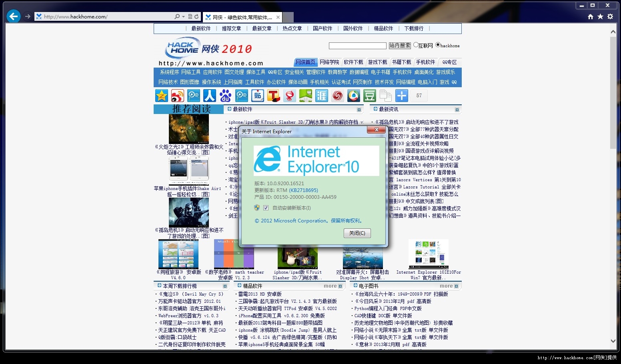This screenshot has width=621, height=364.
Task: Open the browser Home icon
Action: pyautogui.click(x=591, y=16)
